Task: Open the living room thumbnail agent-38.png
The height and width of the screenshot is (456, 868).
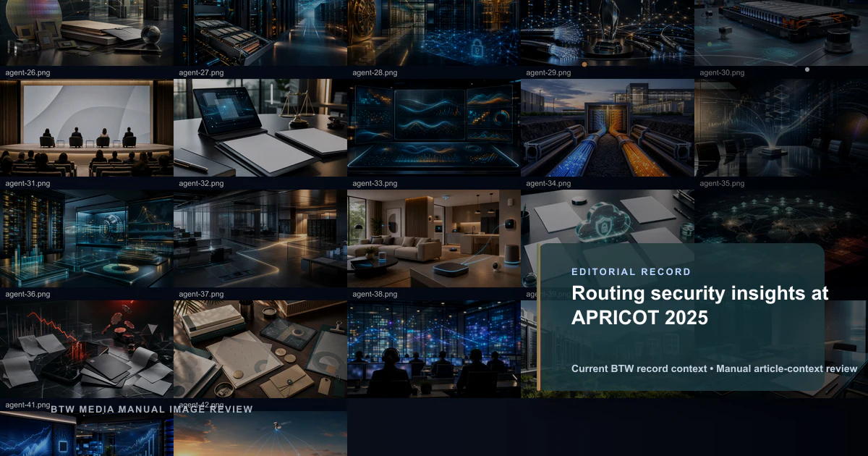Action: tap(434, 239)
